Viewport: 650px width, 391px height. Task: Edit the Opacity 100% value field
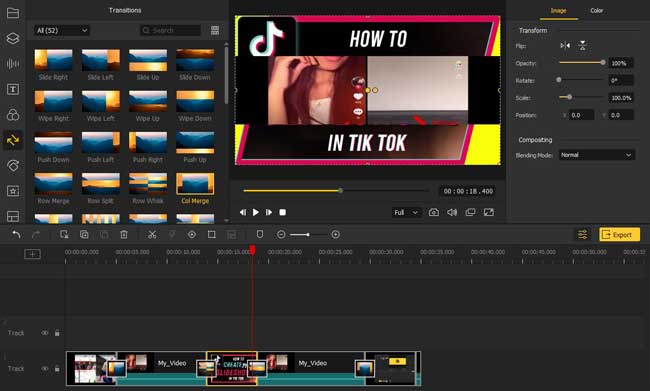coord(621,63)
